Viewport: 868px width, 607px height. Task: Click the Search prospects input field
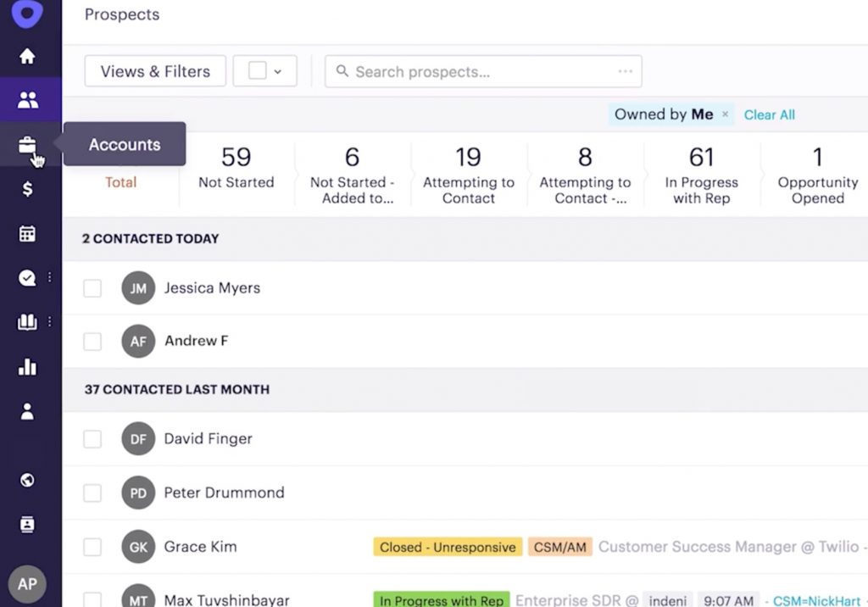(x=466, y=71)
